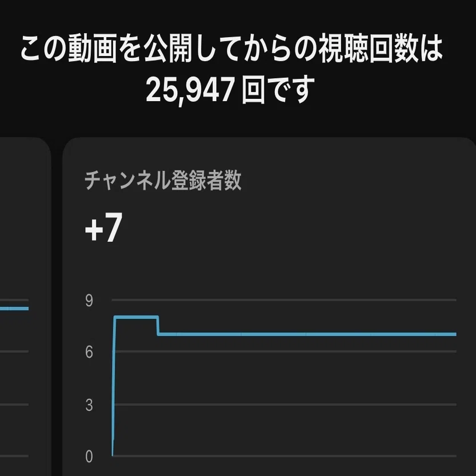Image resolution: width=476 pixels, height=476 pixels.
Task: Click the 25,947 view count number
Action: click(190, 90)
